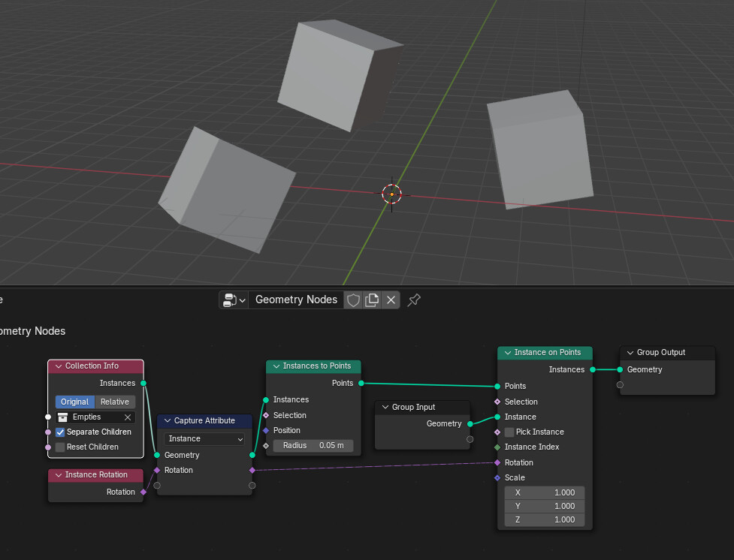Viewport: 734px width, 560px height.
Task: Click the Radius input socket
Action: click(266, 446)
